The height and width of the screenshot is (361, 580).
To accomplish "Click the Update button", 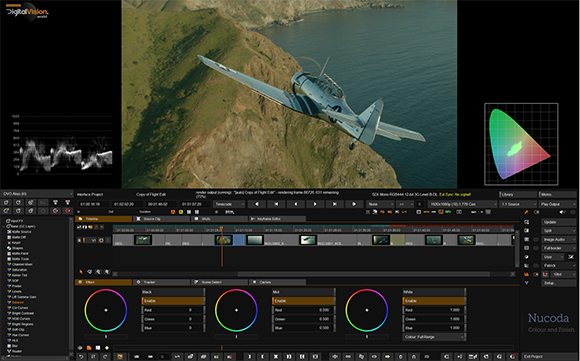I will click(x=559, y=222).
